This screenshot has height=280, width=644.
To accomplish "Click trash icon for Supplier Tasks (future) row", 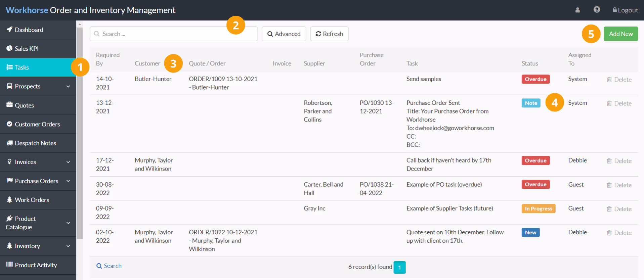I will click(x=609, y=209).
